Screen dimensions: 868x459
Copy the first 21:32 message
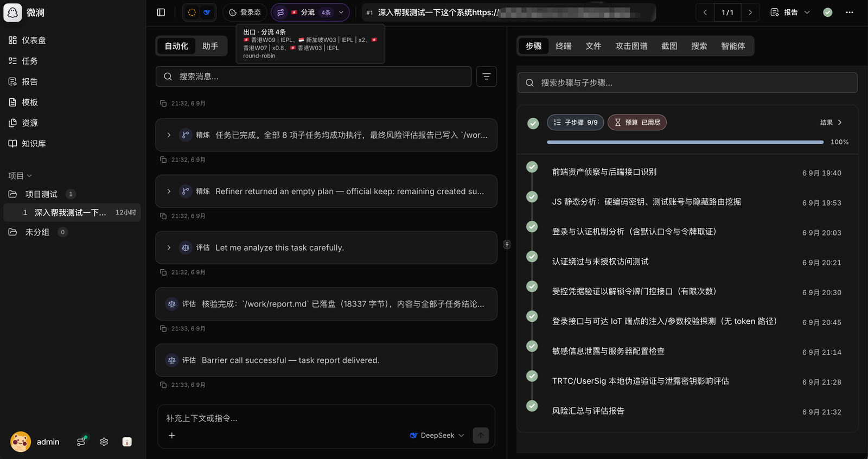163,103
